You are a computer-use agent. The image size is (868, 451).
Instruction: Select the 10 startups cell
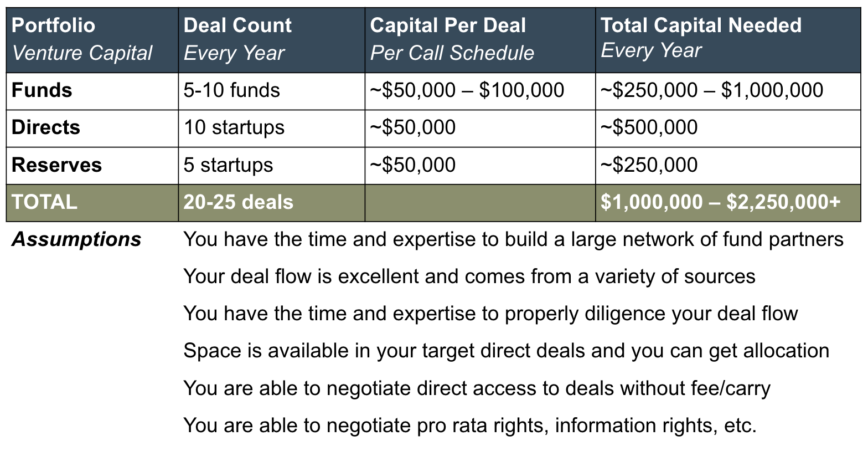(272, 128)
